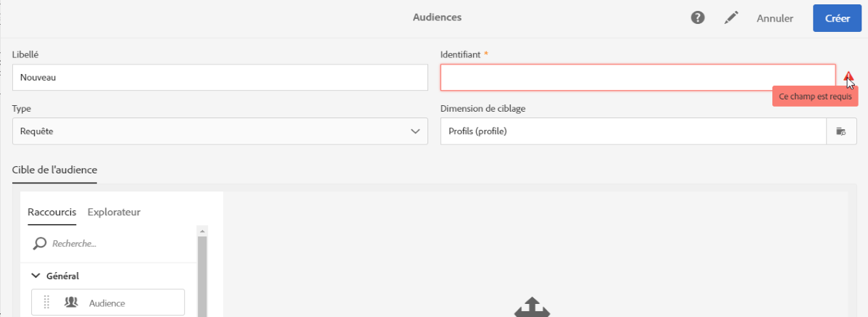Focus the empty Identifiant field

(x=638, y=78)
